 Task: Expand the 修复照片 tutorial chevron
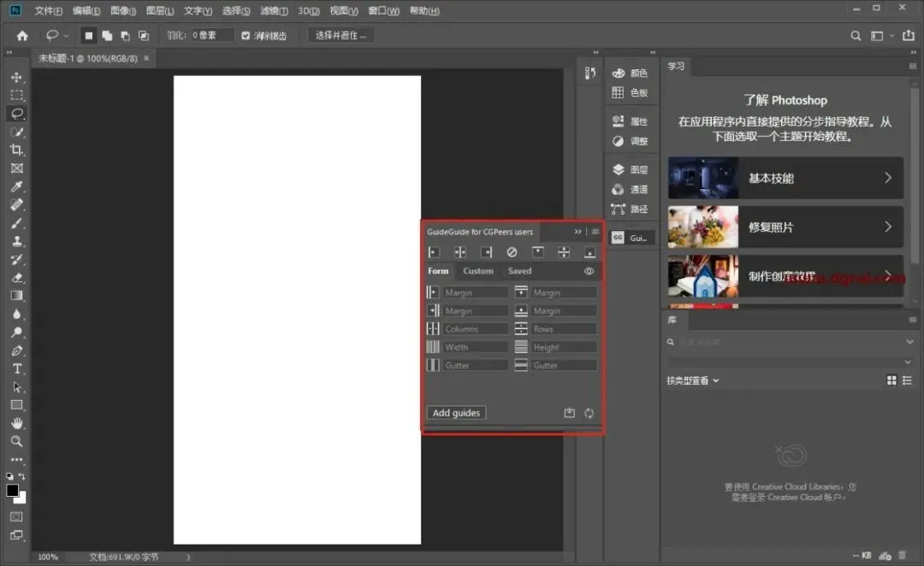tap(887, 227)
